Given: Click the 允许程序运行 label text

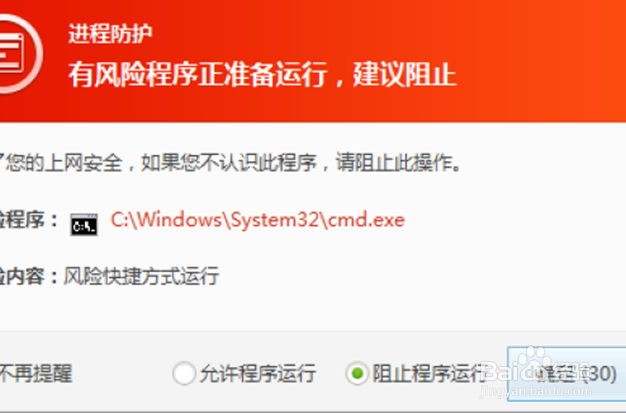Looking at the screenshot, I should (258, 374).
